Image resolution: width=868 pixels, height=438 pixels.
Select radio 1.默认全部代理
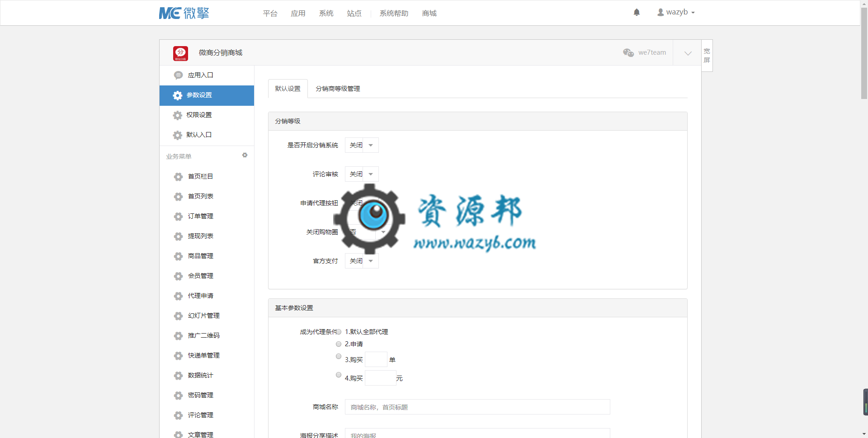pyautogui.click(x=339, y=332)
